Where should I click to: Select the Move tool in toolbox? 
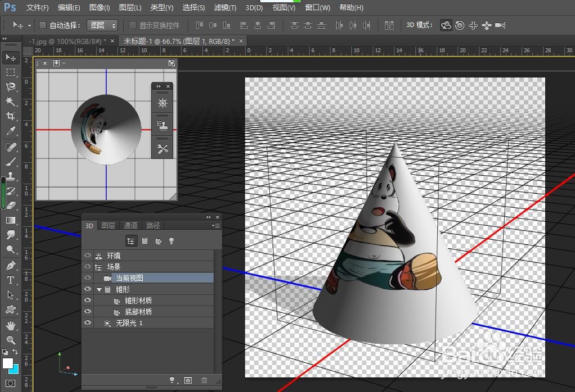[x=11, y=57]
